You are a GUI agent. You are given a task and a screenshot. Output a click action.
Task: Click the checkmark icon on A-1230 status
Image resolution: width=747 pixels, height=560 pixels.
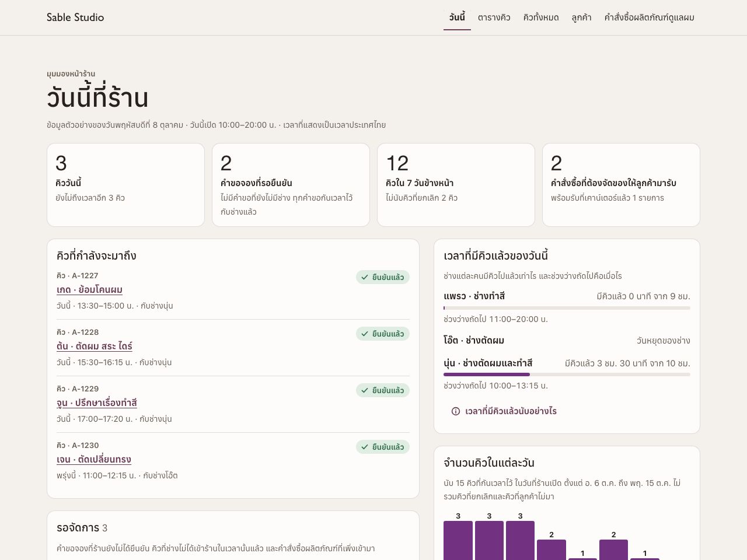click(x=364, y=447)
